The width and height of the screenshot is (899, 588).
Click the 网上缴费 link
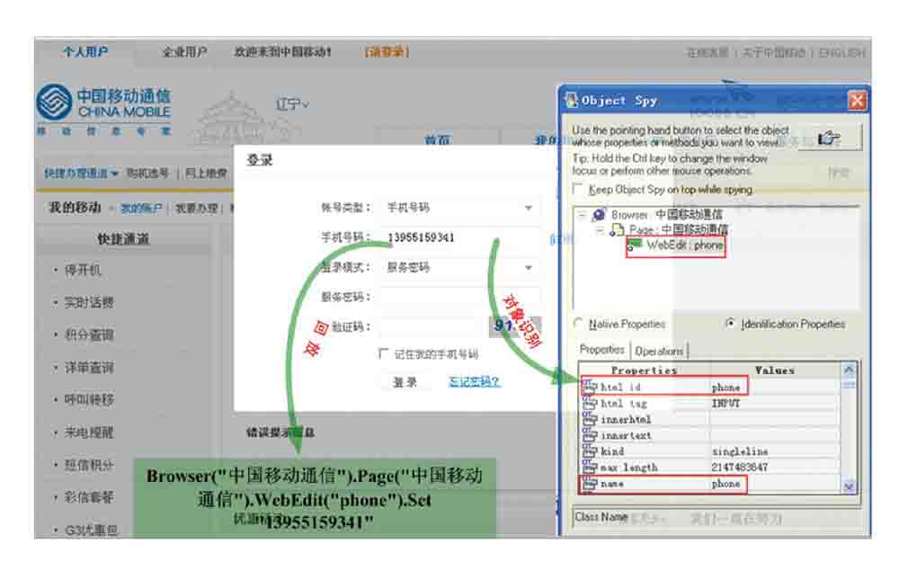(x=206, y=173)
